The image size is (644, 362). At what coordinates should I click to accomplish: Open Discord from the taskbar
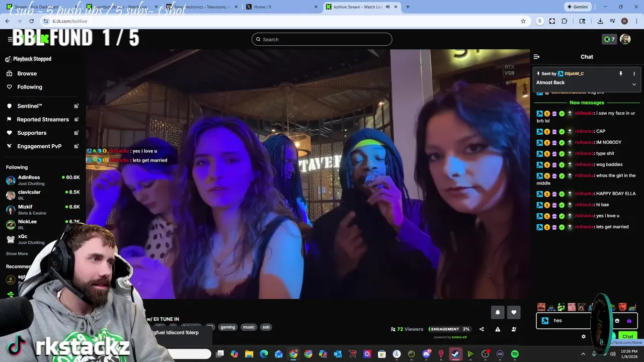click(x=427, y=354)
